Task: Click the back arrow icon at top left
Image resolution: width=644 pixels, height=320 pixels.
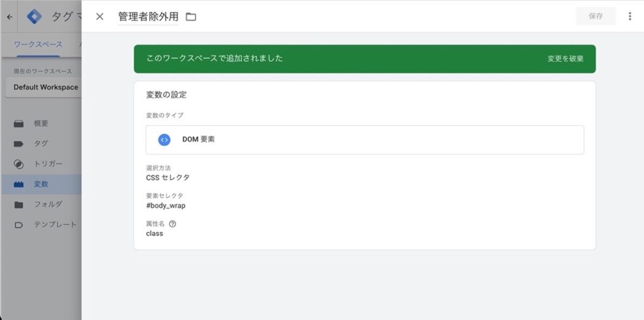Action: pos(10,17)
